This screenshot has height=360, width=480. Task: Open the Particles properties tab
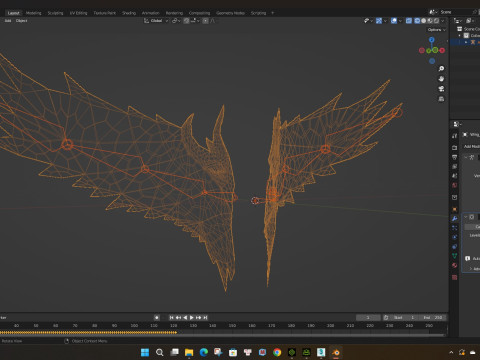(x=454, y=228)
